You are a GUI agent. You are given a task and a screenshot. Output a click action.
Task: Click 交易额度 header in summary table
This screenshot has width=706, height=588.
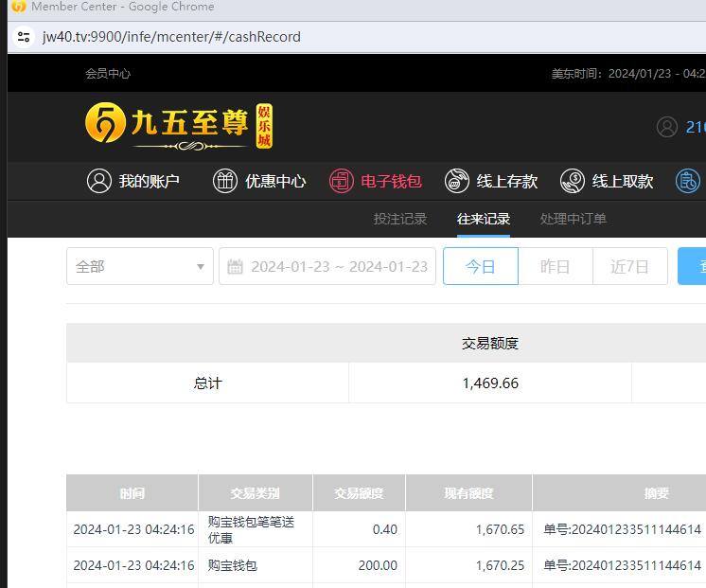click(490, 344)
